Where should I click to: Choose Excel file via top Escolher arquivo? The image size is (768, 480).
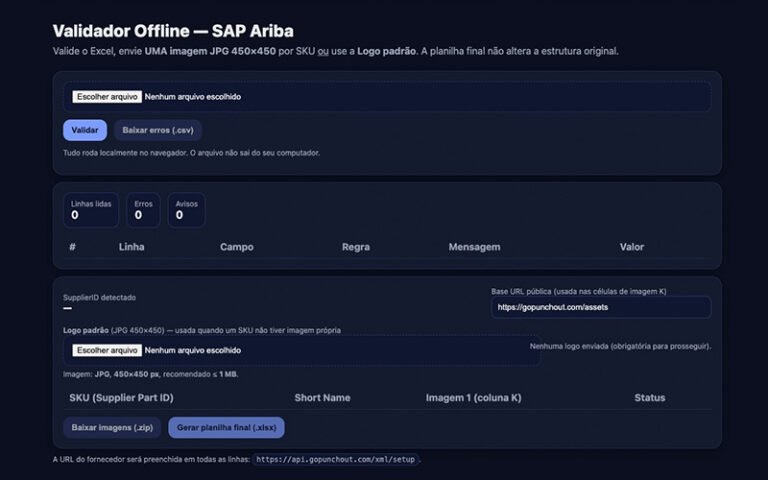(x=106, y=97)
